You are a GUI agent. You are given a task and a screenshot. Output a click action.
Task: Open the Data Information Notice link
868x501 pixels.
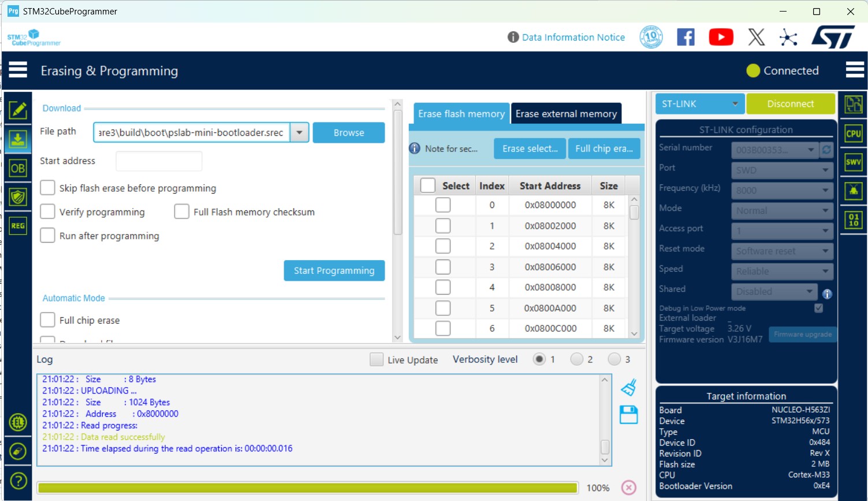pos(573,37)
